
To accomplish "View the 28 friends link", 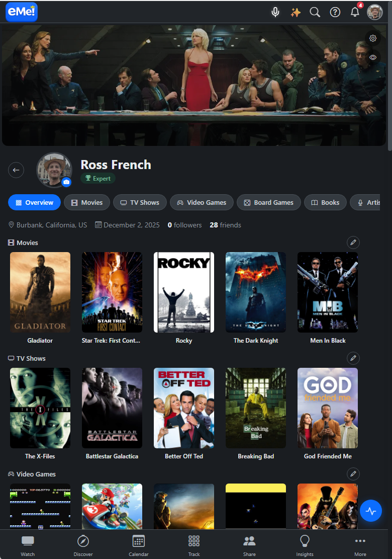I will pyautogui.click(x=225, y=225).
